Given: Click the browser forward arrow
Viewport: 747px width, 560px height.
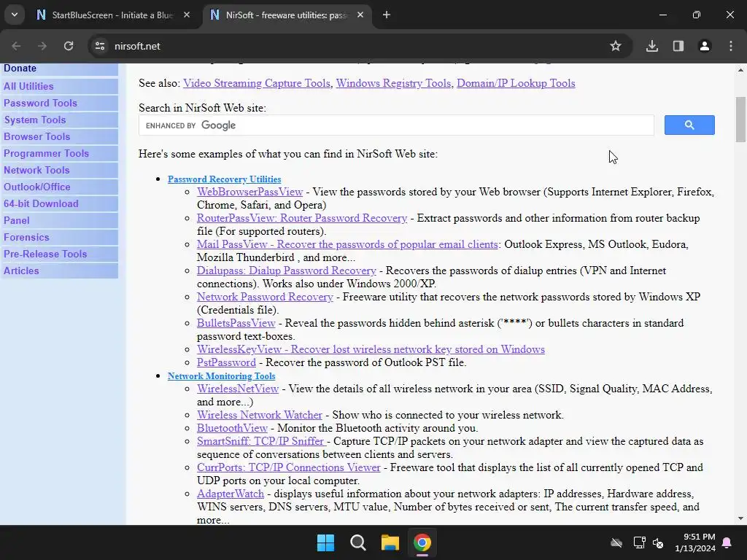Looking at the screenshot, I should (42, 46).
